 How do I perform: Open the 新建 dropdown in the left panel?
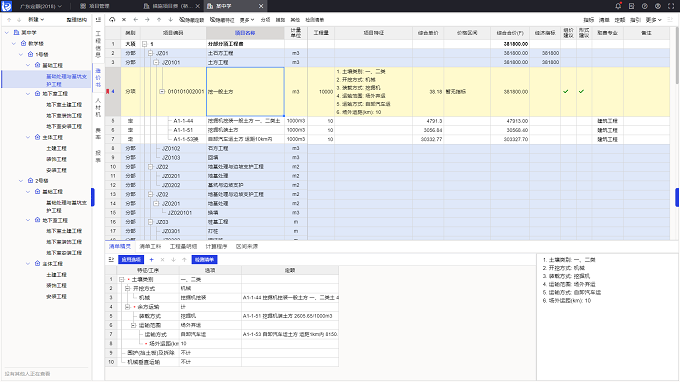pos(36,20)
